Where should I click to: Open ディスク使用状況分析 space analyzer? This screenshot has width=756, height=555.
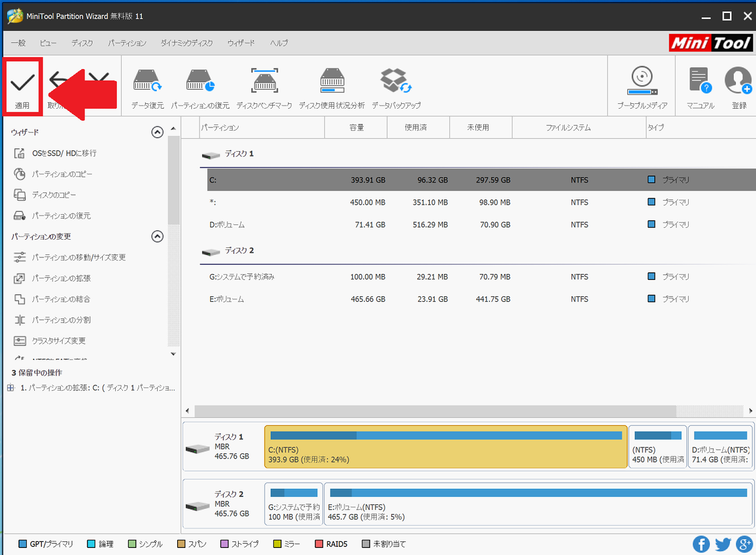pos(331,88)
